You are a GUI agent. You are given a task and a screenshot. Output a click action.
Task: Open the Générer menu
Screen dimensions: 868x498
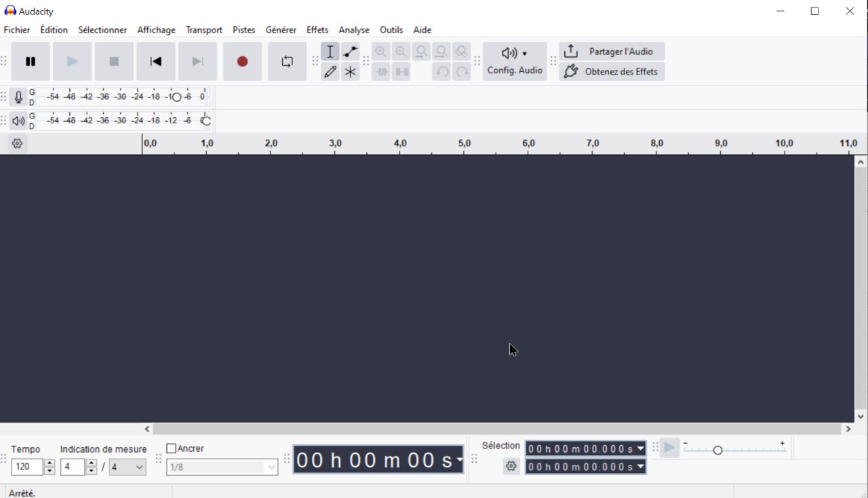coord(281,30)
